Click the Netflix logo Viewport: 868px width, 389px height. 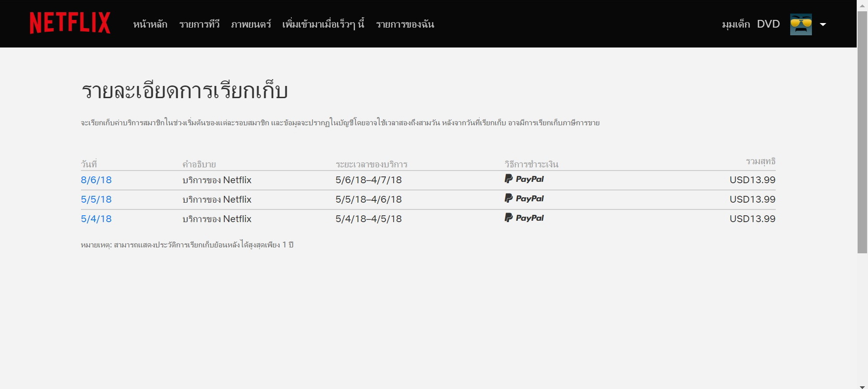pyautogui.click(x=70, y=23)
